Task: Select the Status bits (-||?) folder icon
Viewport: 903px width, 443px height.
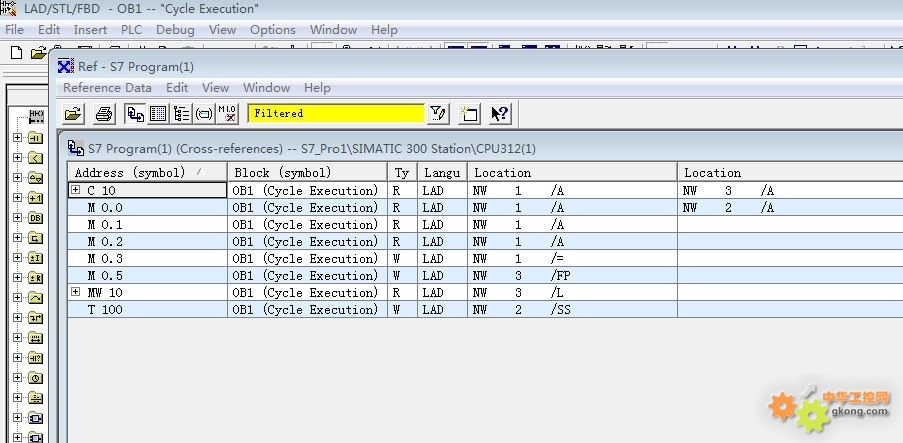Action: pos(36,358)
